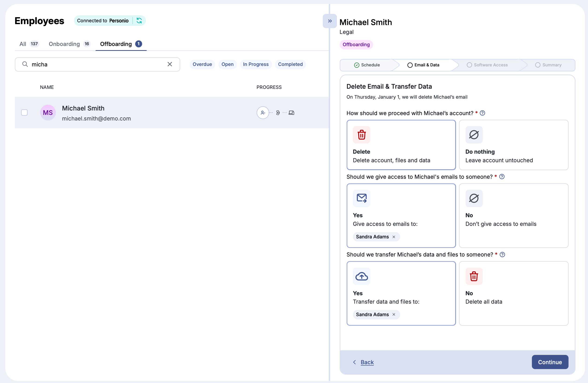Click the user deactivation icon in Michael's progress row
Viewport: 588px width, 383px height.
click(x=263, y=113)
